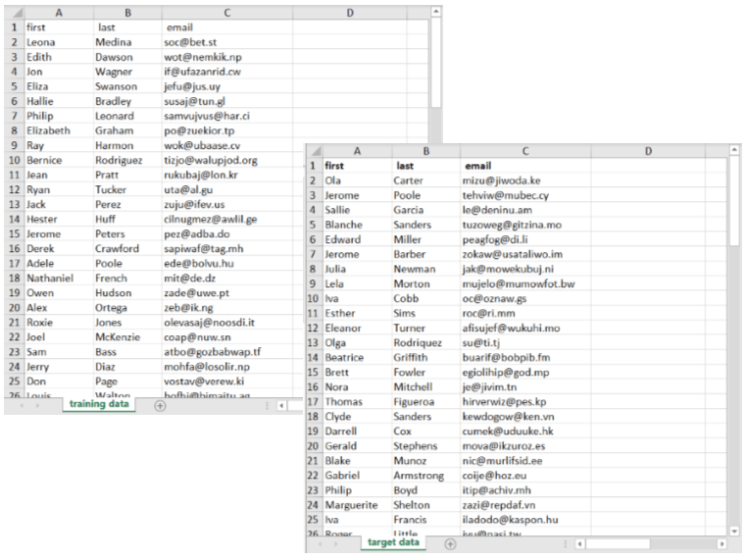Select 'first' header cell in target data

(357, 166)
